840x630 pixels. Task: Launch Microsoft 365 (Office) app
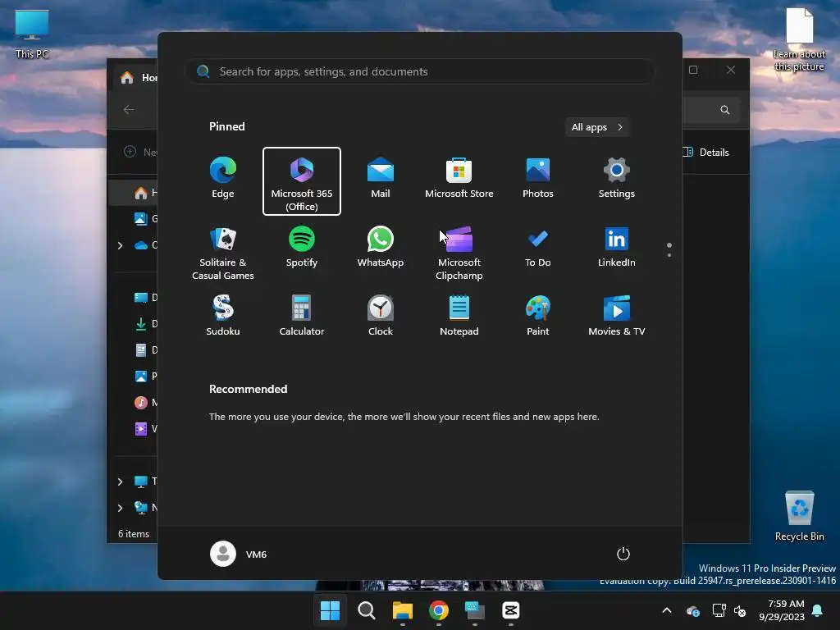[302, 181]
